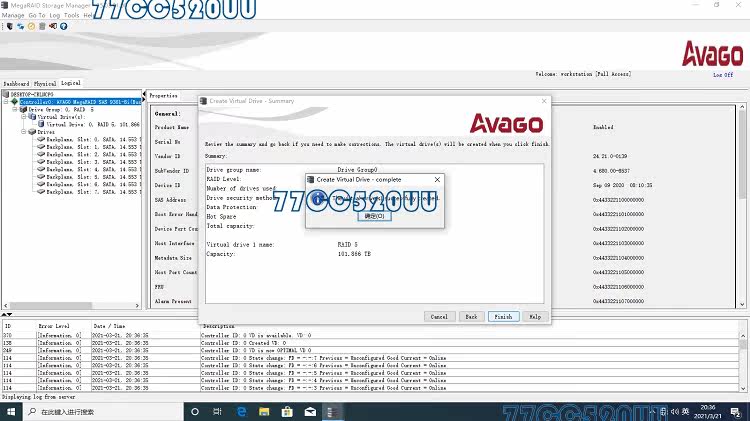Screen dimensions: 750x421
Task: Open Cortana circle on taskbar
Action: (x=195, y=411)
